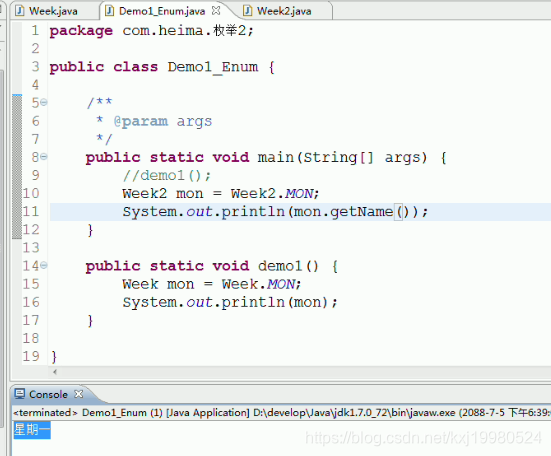The width and height of the screenshot is (551, 456).
Task: Close the Console view
Action: coord(79,394)
